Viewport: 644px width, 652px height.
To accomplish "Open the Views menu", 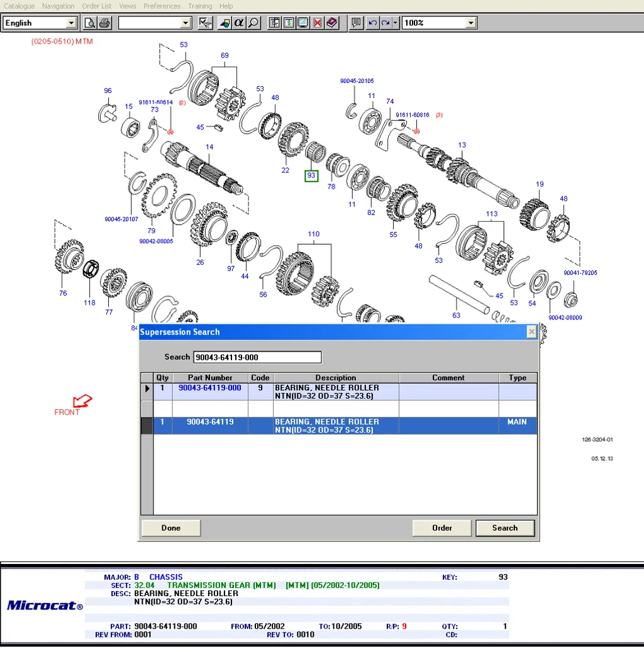I will 127,6.
